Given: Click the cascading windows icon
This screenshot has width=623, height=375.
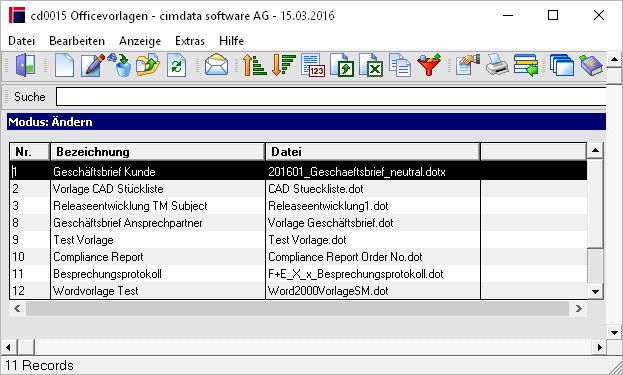Looking at the screenshot, I should (x=562, y=65).
